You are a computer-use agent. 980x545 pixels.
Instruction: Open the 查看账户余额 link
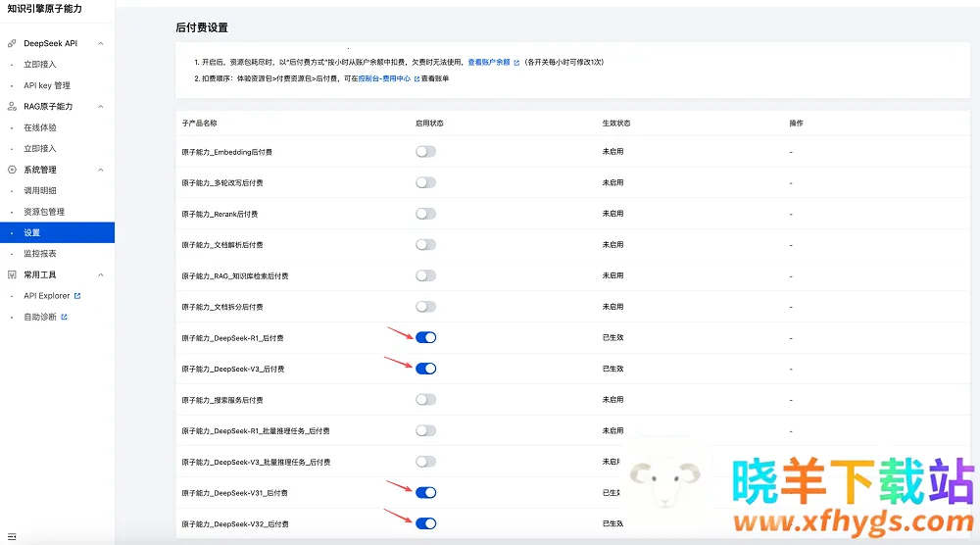point(488,62)
